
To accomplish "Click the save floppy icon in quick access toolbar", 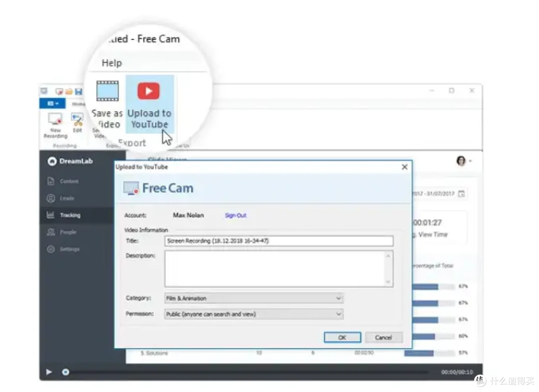I will 79,91.
